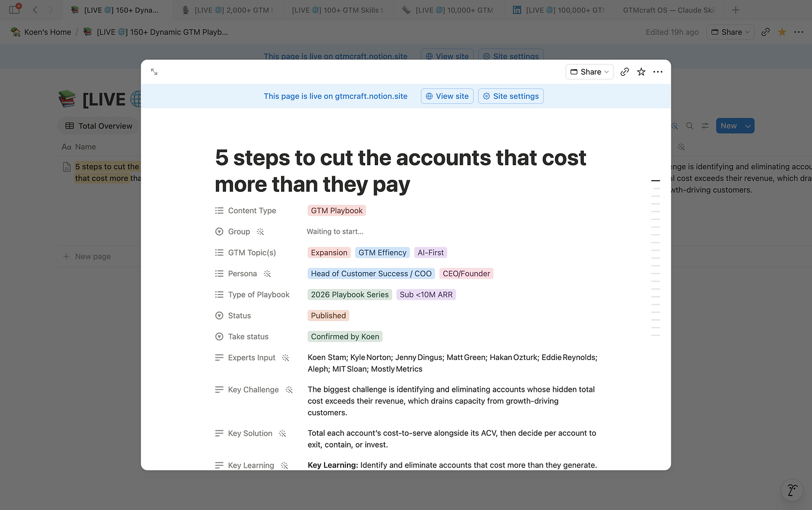The height and width of the screenshot is (510, 812).
Task: Click the top table-of-contents marker
Action: (656, 181)
